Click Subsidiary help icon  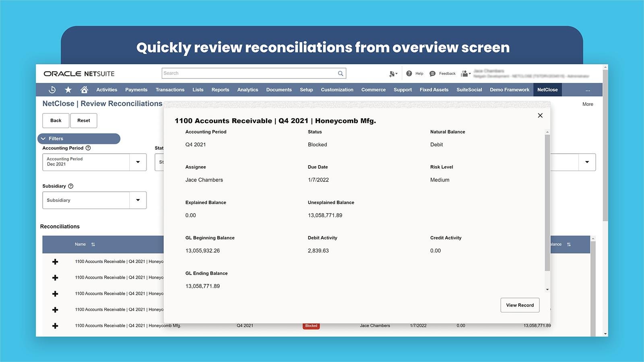coord(71,186)
